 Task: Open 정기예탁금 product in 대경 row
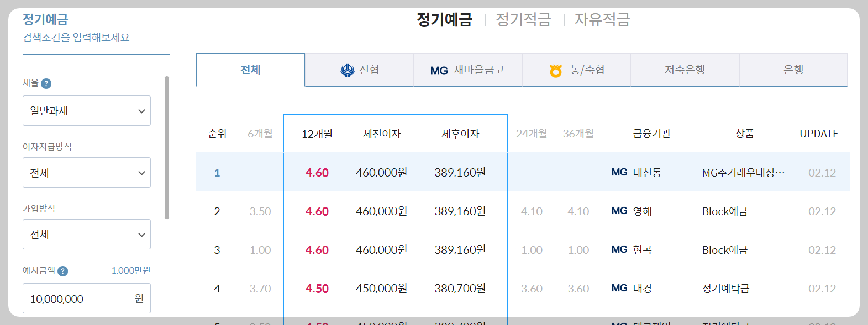click(x=725, y=289)
